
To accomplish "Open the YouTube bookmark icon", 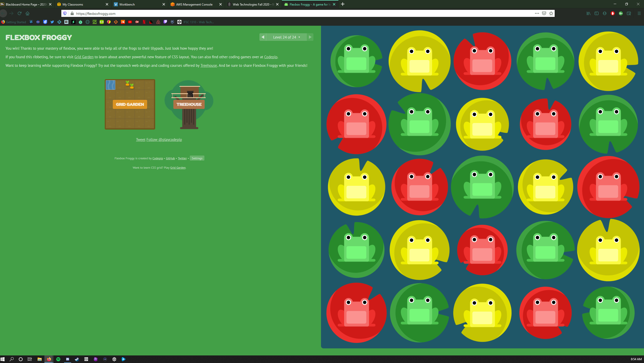I will click(x=130, y=22).
